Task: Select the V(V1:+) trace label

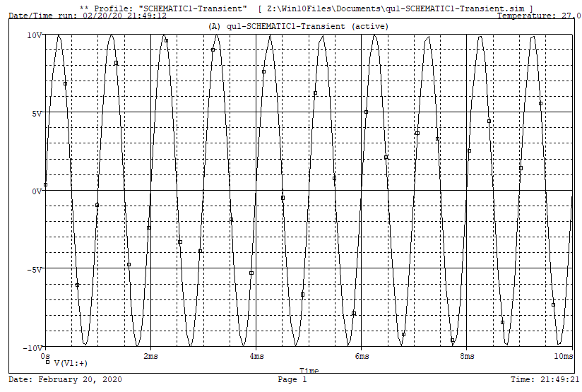Action: coord(71,363)
